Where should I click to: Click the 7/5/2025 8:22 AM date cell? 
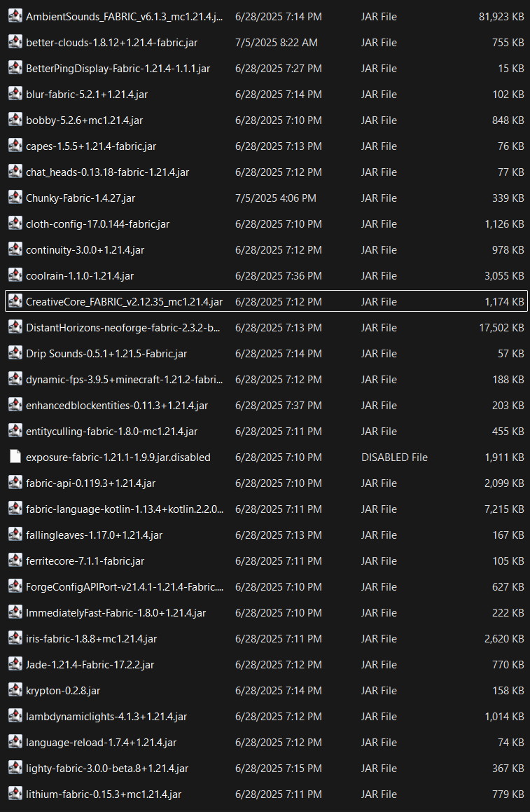click(x=277, y=43)
